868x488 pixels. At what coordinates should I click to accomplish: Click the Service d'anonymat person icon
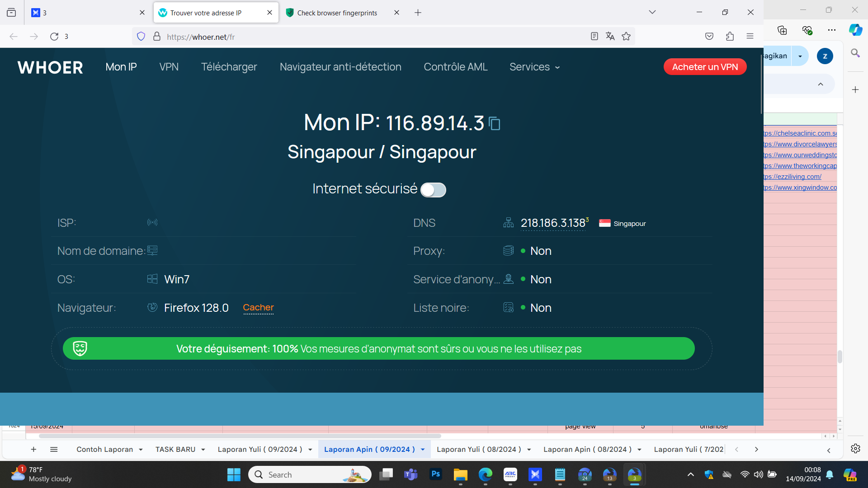pyautogui.click(x=509, y=279)
